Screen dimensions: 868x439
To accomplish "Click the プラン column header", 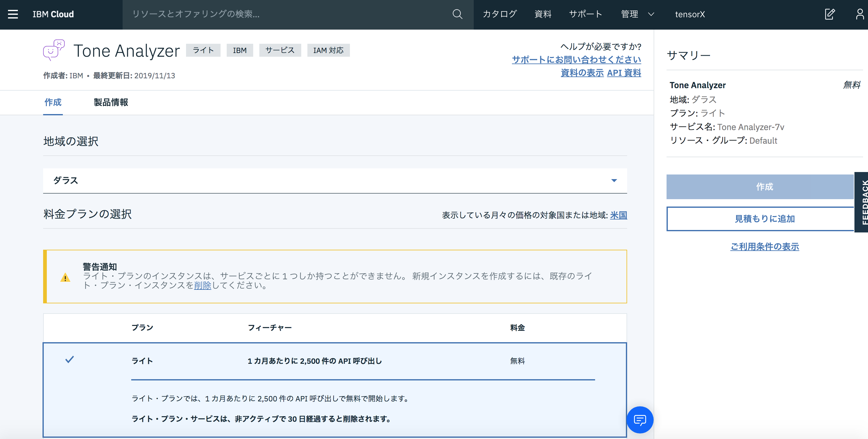I will (x=142, y=328).
